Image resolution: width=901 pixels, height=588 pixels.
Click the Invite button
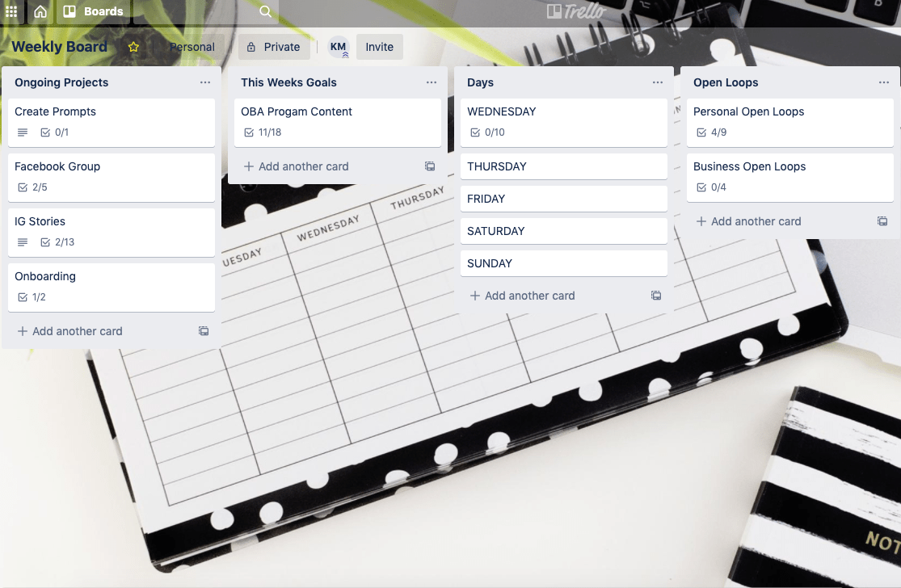point(379,47)
